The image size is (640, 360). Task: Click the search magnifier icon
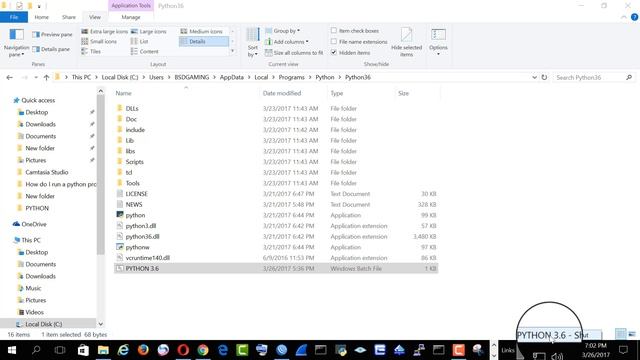(629, 77)
